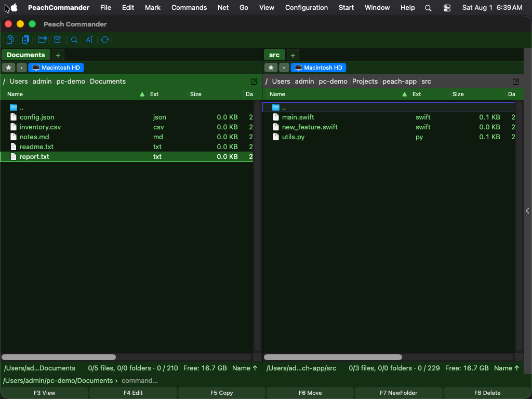Open macOS Spotlight search icon
The width and height of the screenshot is (532, 399).
coord(428,8)
